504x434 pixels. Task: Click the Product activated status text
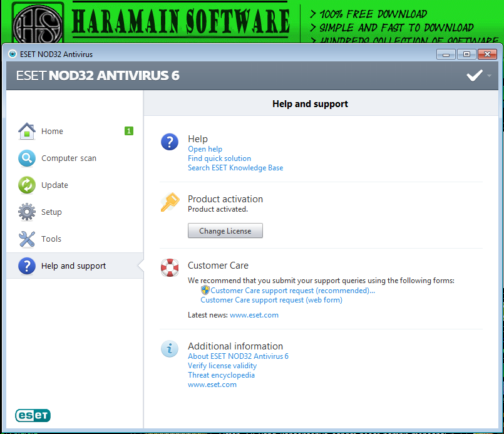coord(218,209)
